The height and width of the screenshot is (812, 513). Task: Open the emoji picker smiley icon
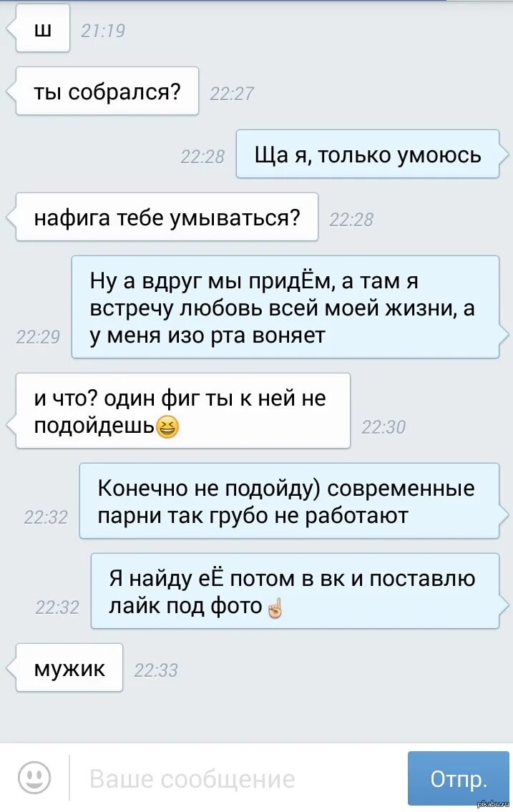pos(34,778)
